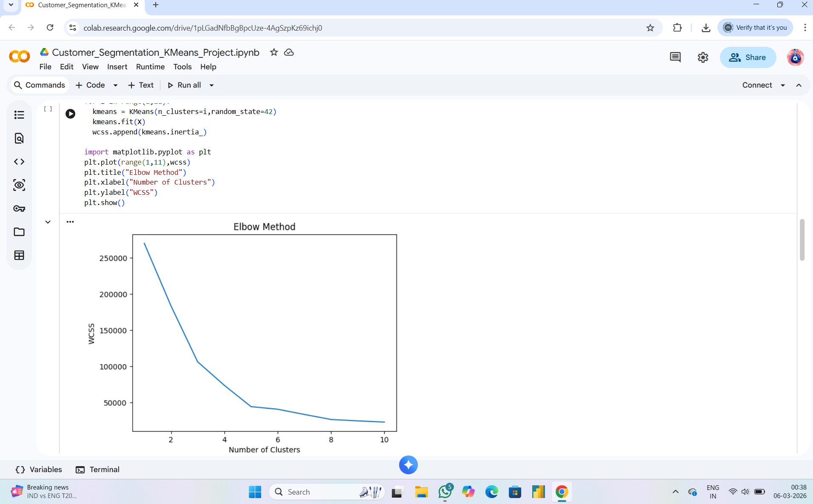Open the Code snippets panel icon
The width and height of the screenshot is (813, 504).
(x=19, y=162)
